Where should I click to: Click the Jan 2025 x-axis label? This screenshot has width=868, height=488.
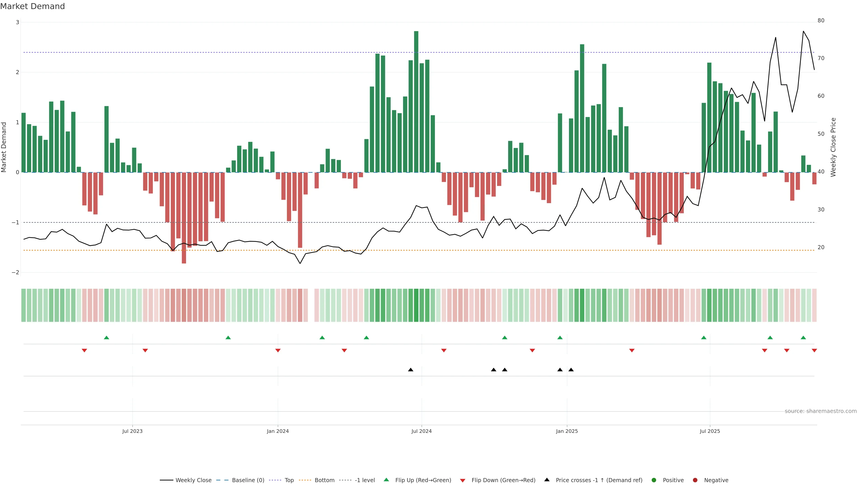567,431
